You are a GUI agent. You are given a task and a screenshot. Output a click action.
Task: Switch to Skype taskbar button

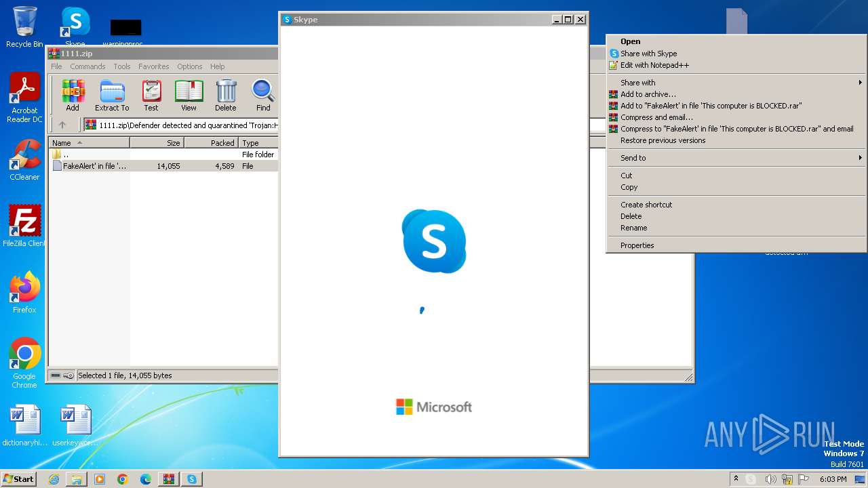192,479
